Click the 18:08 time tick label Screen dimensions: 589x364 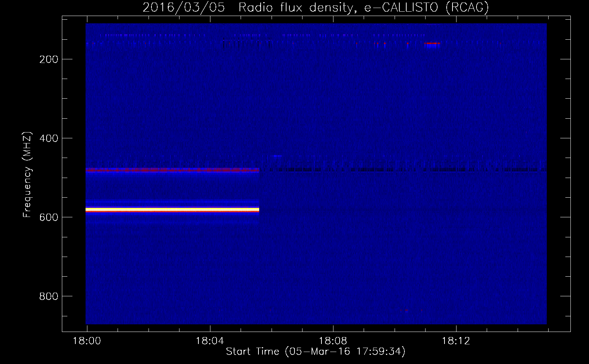[x=333, y=341]
